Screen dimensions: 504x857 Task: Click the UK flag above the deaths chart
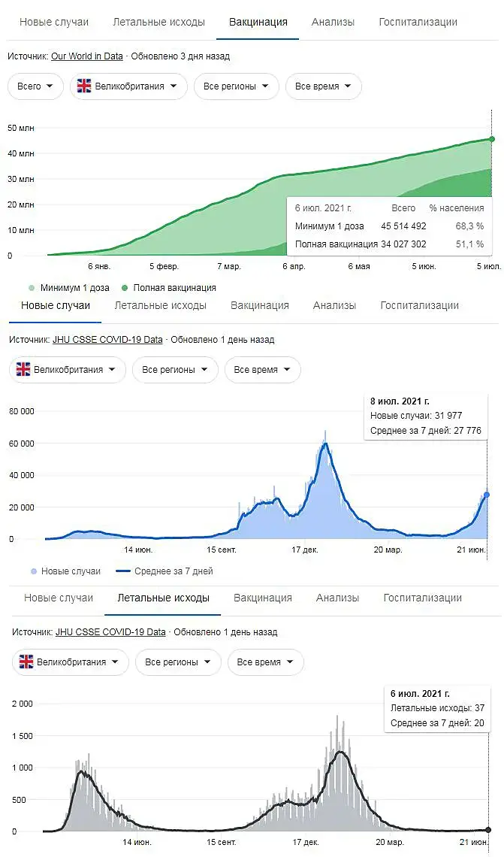click(x=26, y=662)
